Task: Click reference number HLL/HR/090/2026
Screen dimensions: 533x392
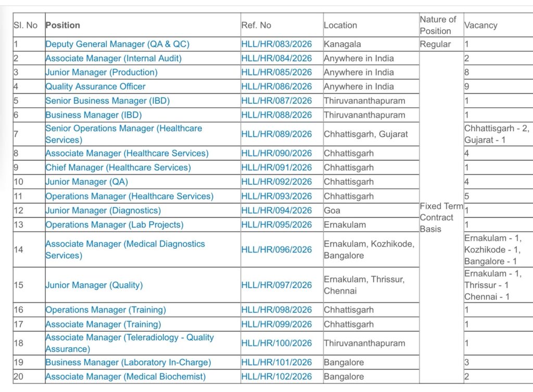Action: [276, 154]
